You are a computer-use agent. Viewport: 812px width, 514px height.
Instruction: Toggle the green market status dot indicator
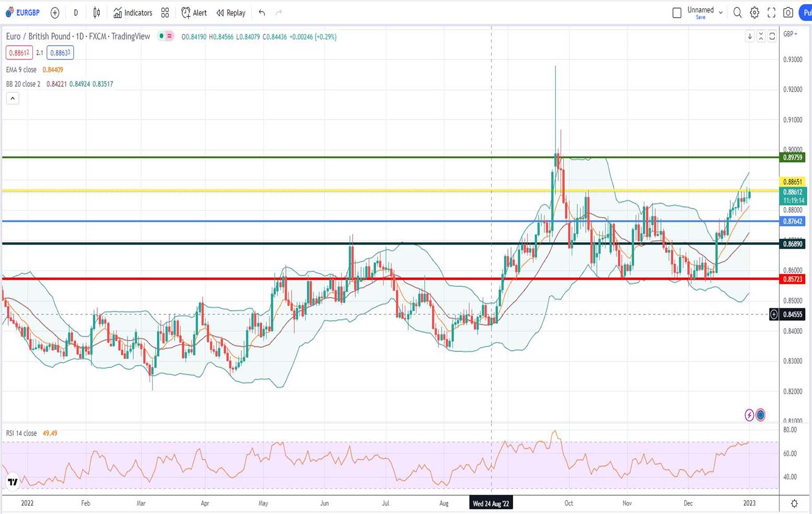pyautogui.click(x=161, y=36)
